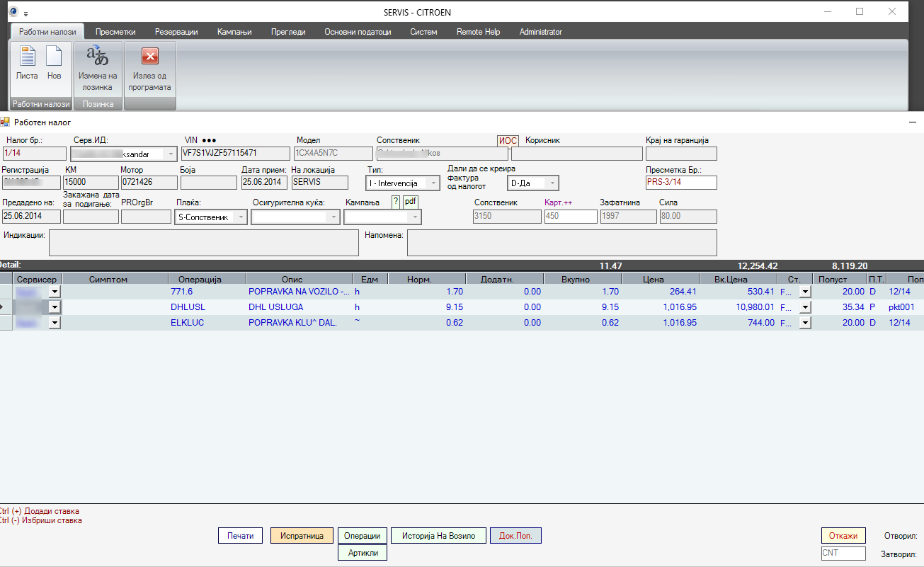Screen dimensions: 924x567
Task: Click into the Индикации text field
Action: pos(204,242)
